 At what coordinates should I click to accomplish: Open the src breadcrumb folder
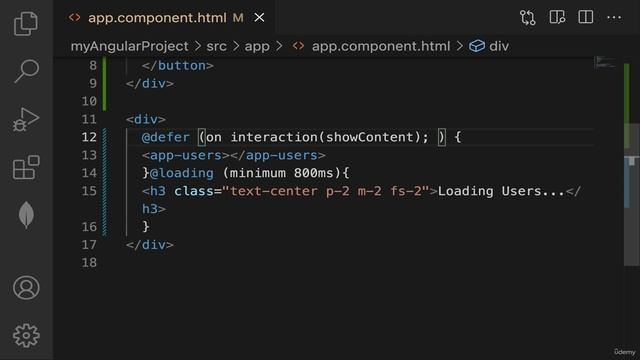pos(216,46)
